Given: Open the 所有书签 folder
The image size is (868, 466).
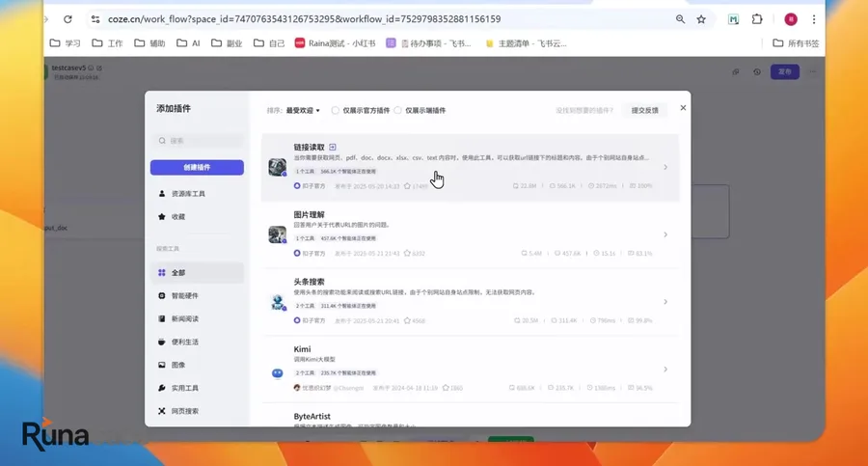Looking at the screenshot, I should (796, 43).
